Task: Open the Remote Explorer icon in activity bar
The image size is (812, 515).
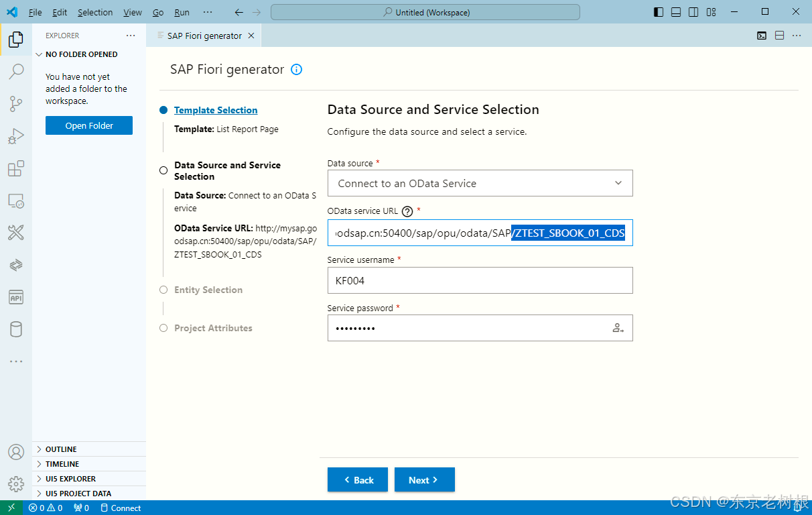Action: coord(16,201)
